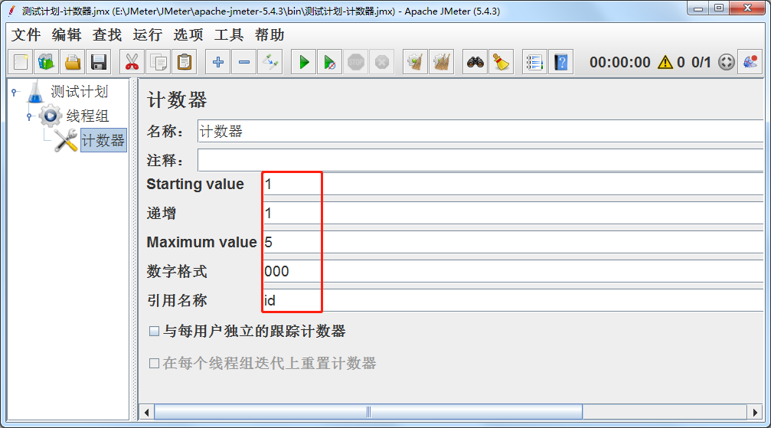Save the test plan with floppy icon
Image resolution: width=771 pixels, height=428 pixels.
pos(99,62)
